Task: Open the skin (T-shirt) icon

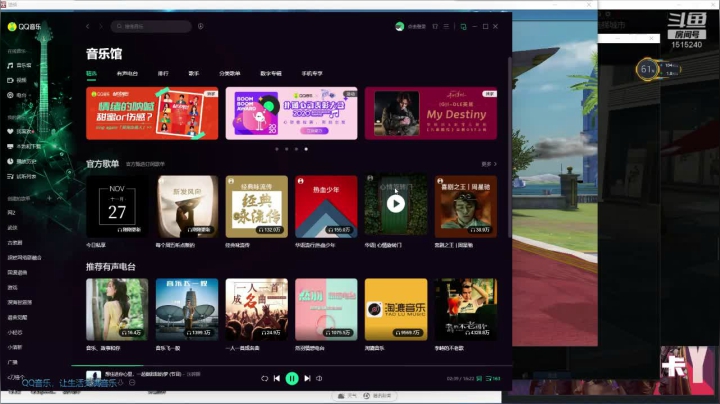Action: click(x=435, y=26)
